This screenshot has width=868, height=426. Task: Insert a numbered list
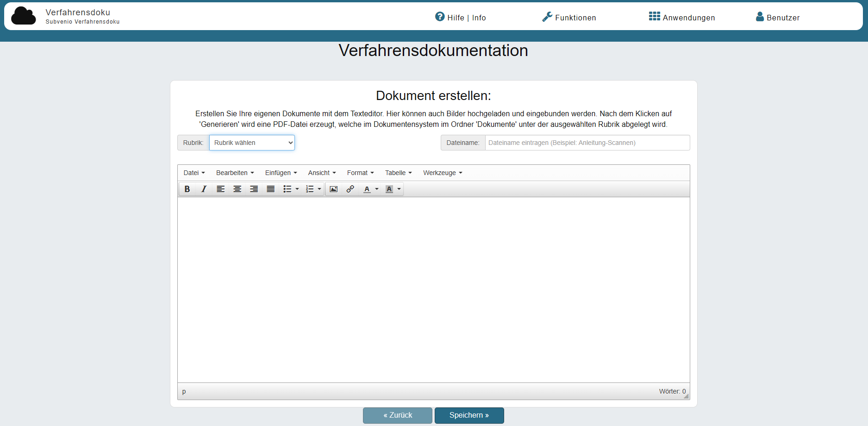pos(310,189)
